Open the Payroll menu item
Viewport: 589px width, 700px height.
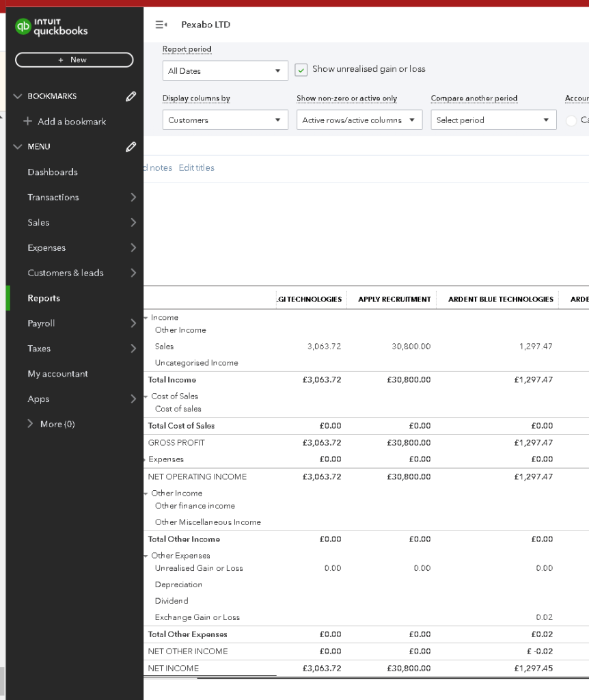click(41, 323)
